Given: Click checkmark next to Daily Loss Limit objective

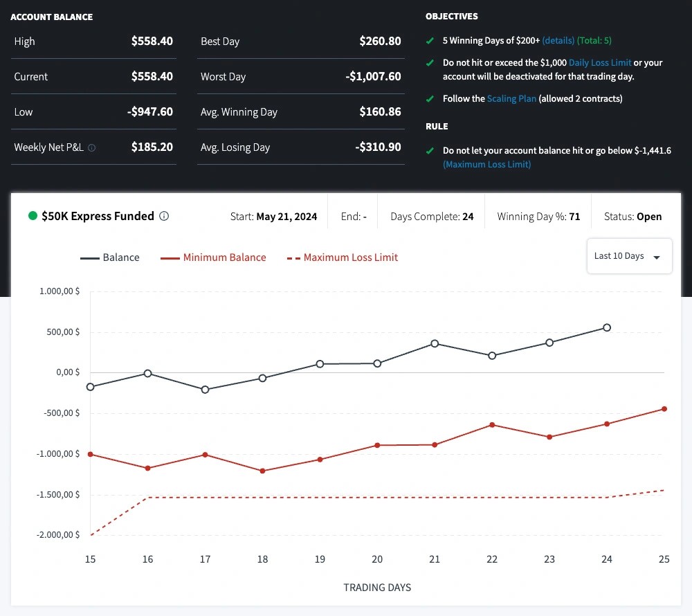Looking at the screenshot, I should tap(430, 63).
